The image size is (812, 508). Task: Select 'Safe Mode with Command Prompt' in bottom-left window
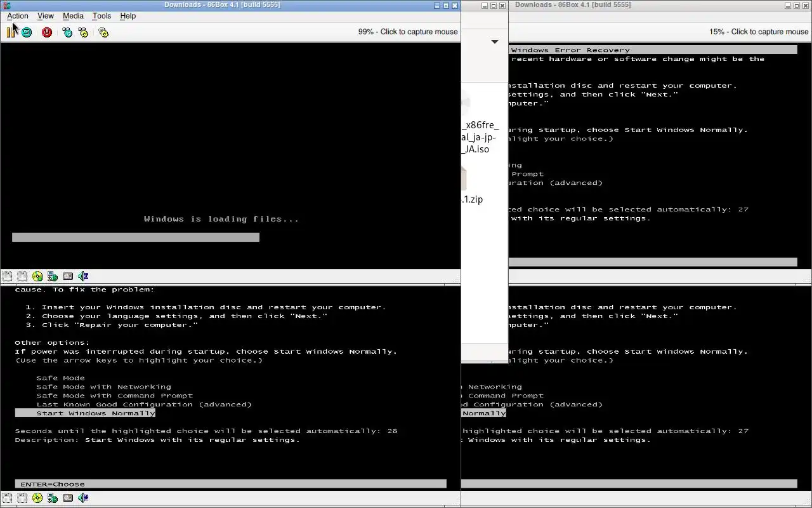pyautogui.click(x=114, y=396)
